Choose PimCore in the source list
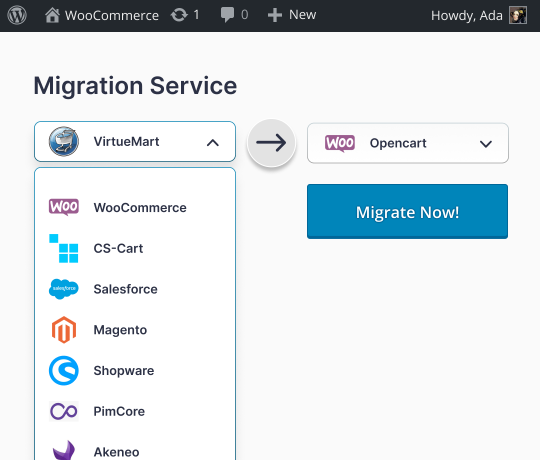 [135, 411]
